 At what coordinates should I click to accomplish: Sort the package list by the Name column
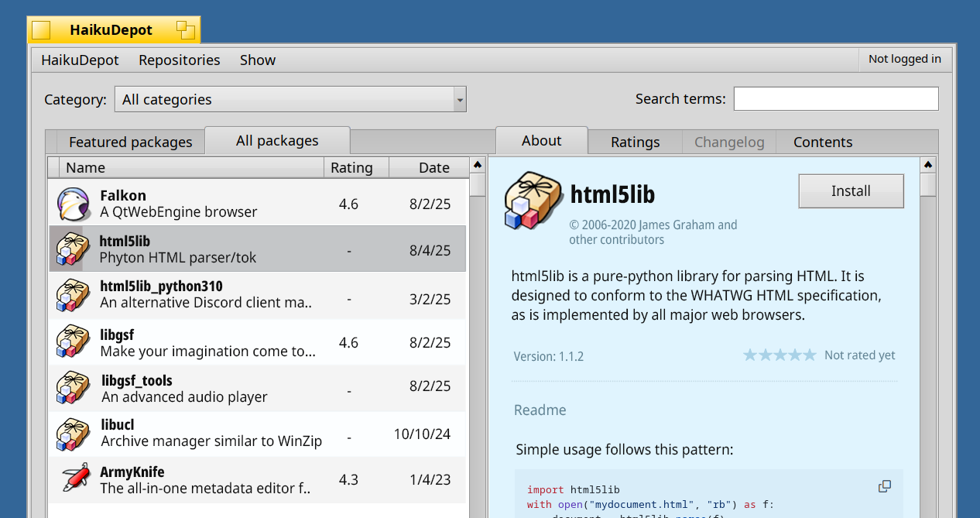tap(192, 167)
